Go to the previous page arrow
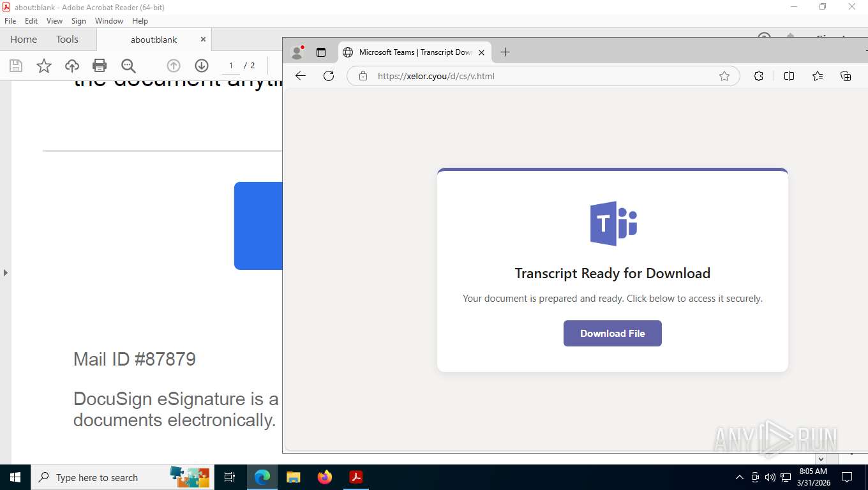This screenshot has width=868, height=490. pos(174,66)
